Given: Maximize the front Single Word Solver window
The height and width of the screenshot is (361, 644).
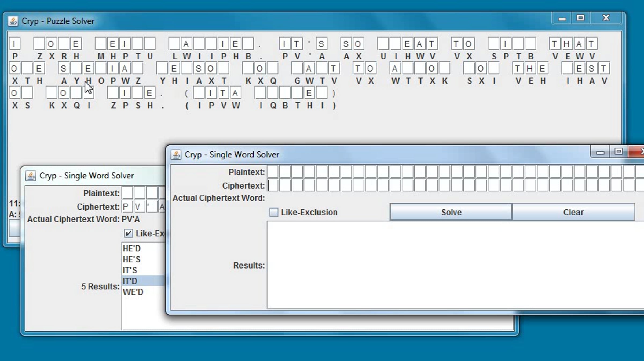Looking at the screenshot, I should coord(619,152).
